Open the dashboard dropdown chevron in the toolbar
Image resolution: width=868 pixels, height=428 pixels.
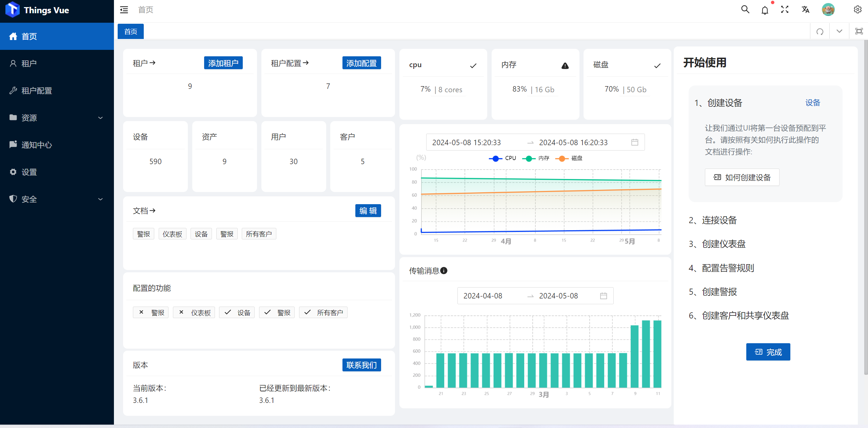[x=839, y=31]
